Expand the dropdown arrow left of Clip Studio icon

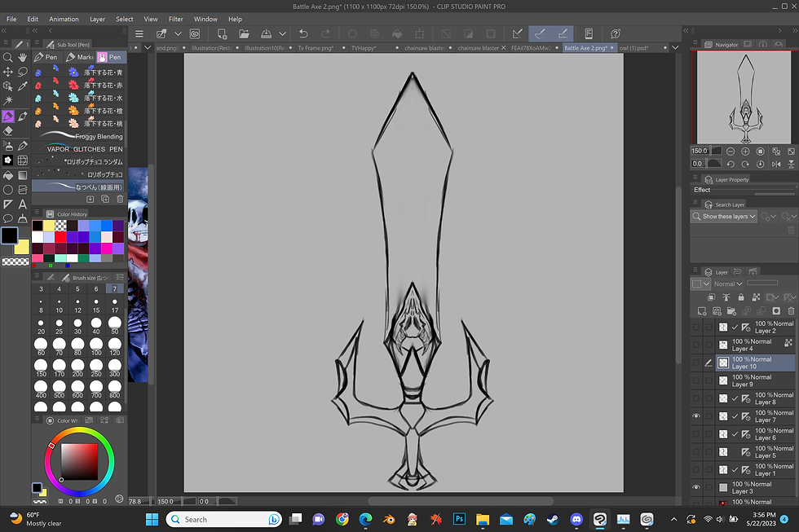tap(178, 33)
